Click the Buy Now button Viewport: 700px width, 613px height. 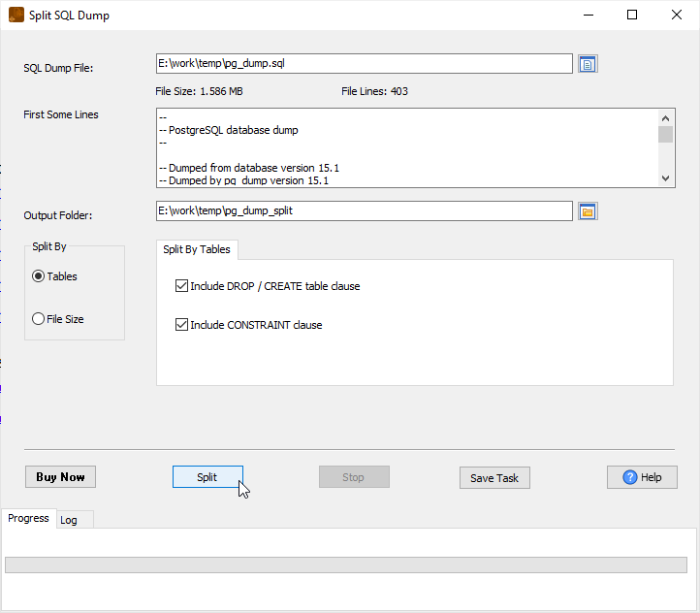pos(60,477)
